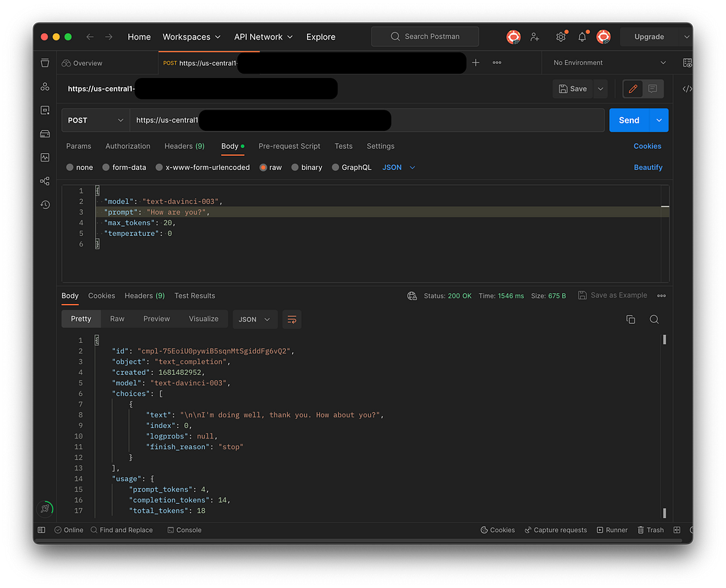This screenshot has width=726, height=588.
Task: Open History icon in the sidebar
Action: [x=45, y=205]
